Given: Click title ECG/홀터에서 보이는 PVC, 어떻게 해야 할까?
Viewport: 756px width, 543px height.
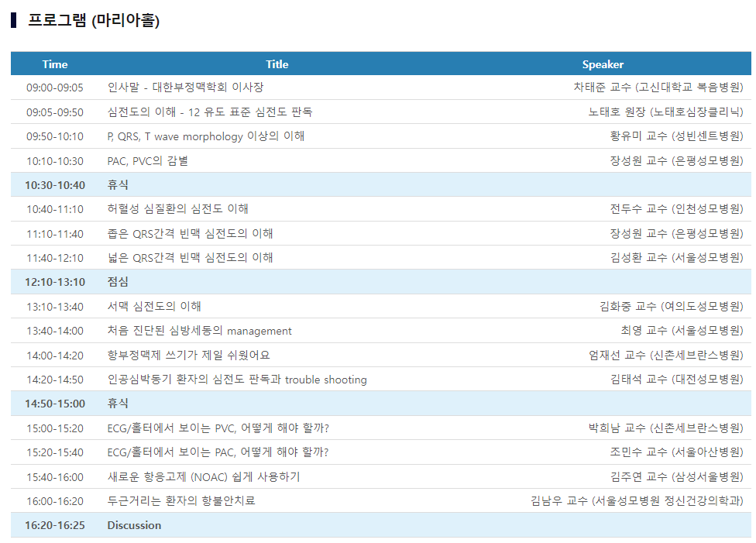Looking at the screenshot, I should click(x=218, y=428).
